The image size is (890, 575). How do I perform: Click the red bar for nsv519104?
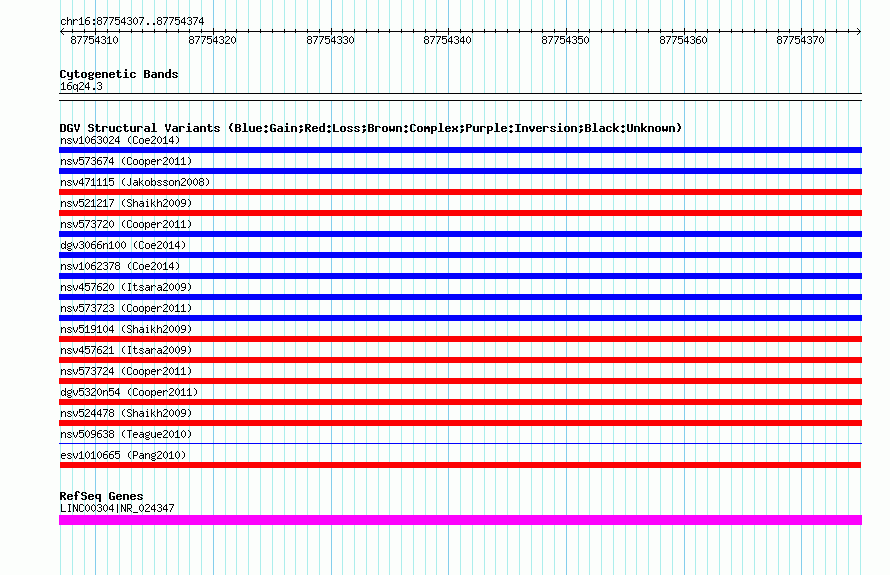(x=460, y=339)
